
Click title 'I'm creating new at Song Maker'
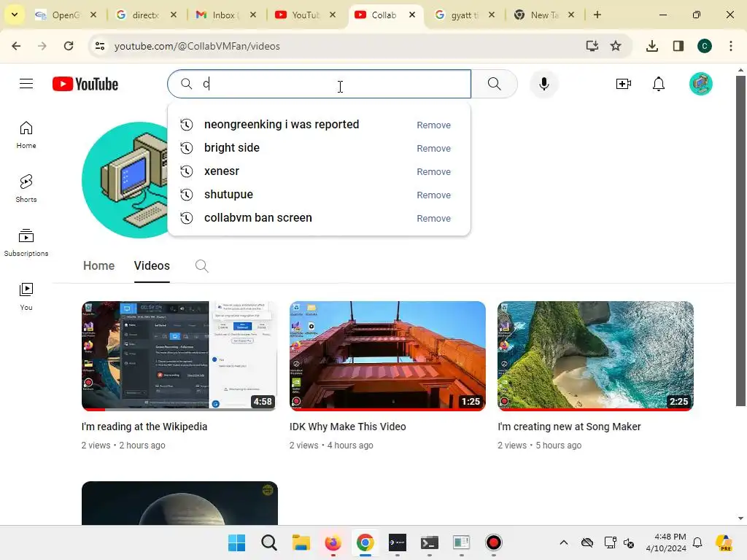[x=569, y=427]
